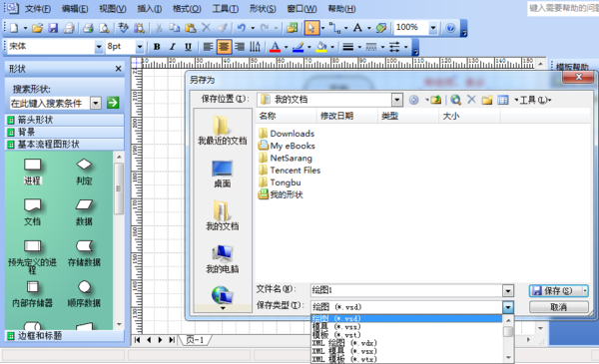Sort by the 名称 column header
This screenshot has height=364, width=599.
pyautogui.click(x=286, y=116)
